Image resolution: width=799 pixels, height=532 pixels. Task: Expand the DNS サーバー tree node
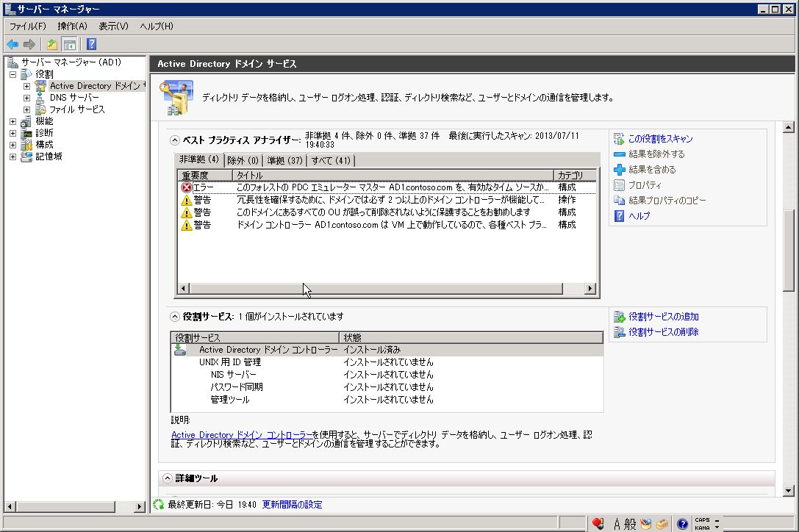(x=26, y=98)
